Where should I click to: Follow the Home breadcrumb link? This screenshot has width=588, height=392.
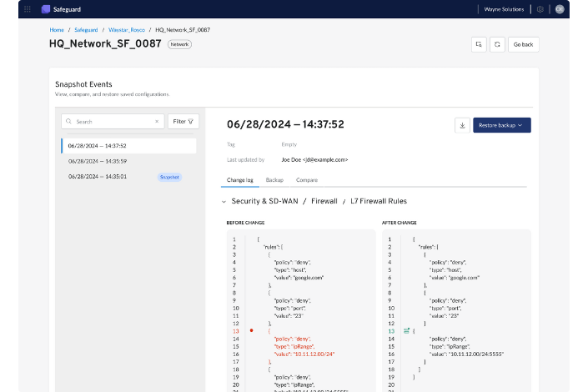(57, 30)
